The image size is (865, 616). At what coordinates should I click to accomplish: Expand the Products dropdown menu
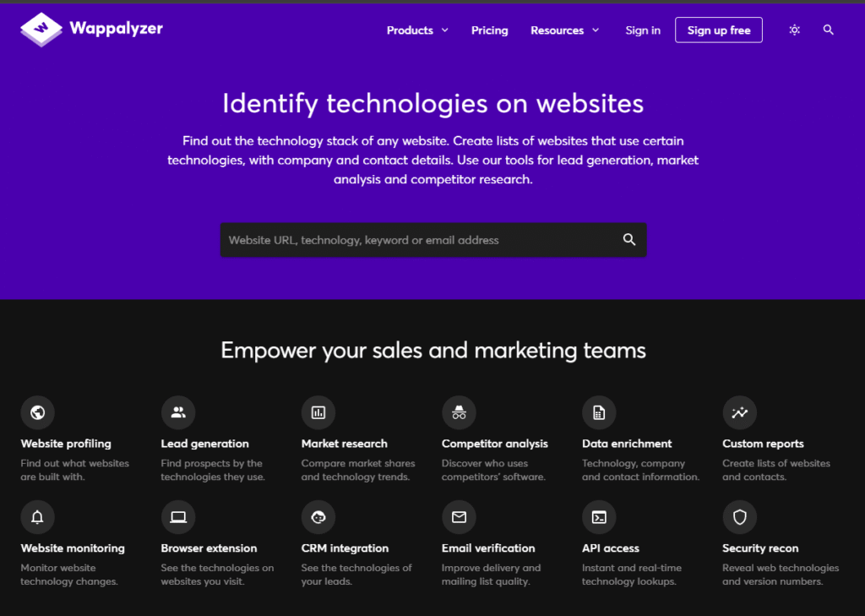click(417, 30)
